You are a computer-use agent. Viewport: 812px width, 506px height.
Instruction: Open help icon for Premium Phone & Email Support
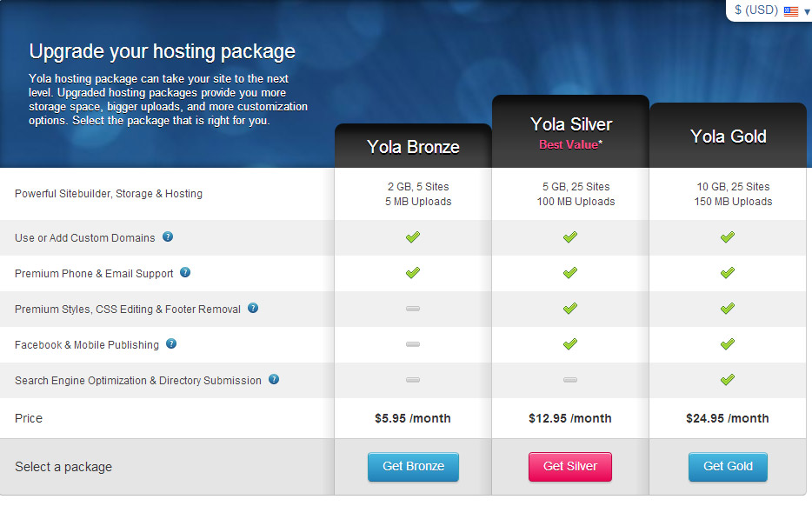tap(185, 272)
